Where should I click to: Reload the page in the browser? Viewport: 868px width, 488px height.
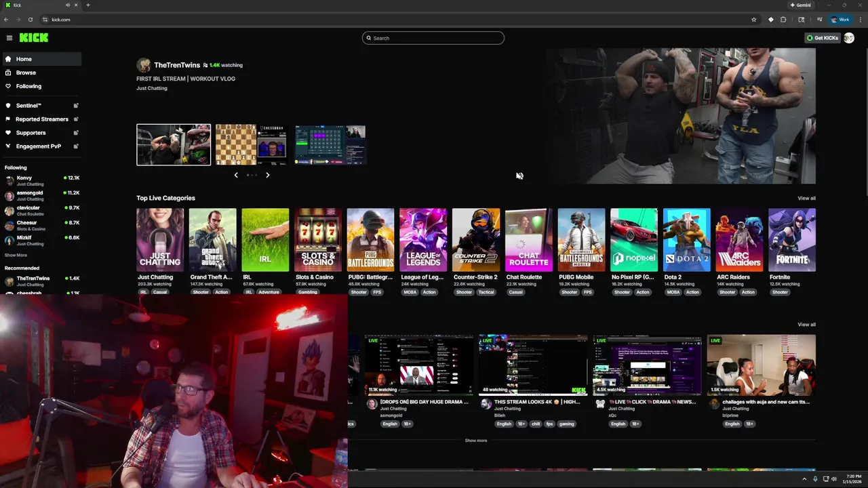coord(31,20)
